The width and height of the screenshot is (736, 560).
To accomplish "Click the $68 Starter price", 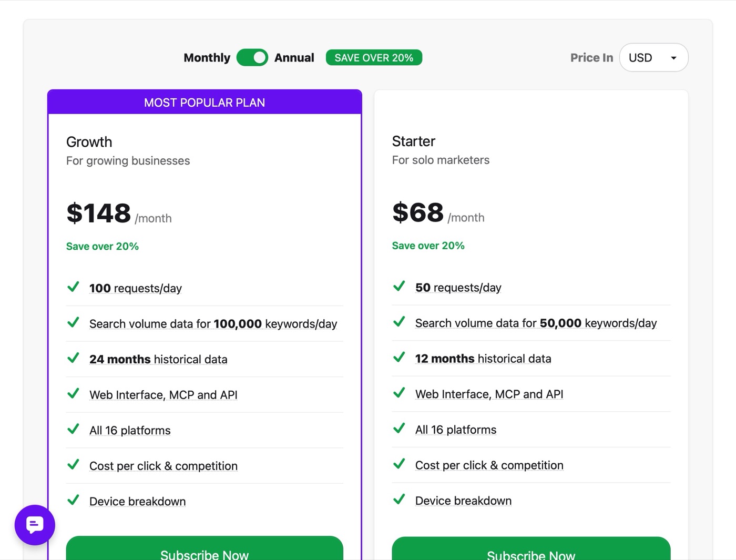I will pyautogui.click(x=418, y=212).
